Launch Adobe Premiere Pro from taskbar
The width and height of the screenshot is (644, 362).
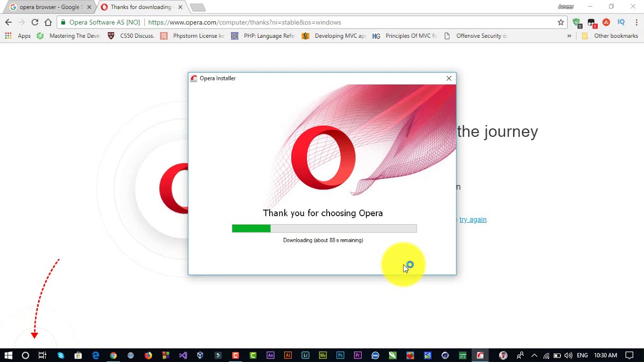pos(358,355)
